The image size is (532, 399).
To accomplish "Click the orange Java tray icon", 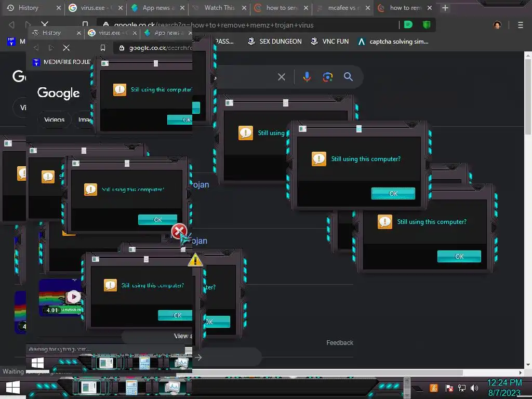I will 434,388.
